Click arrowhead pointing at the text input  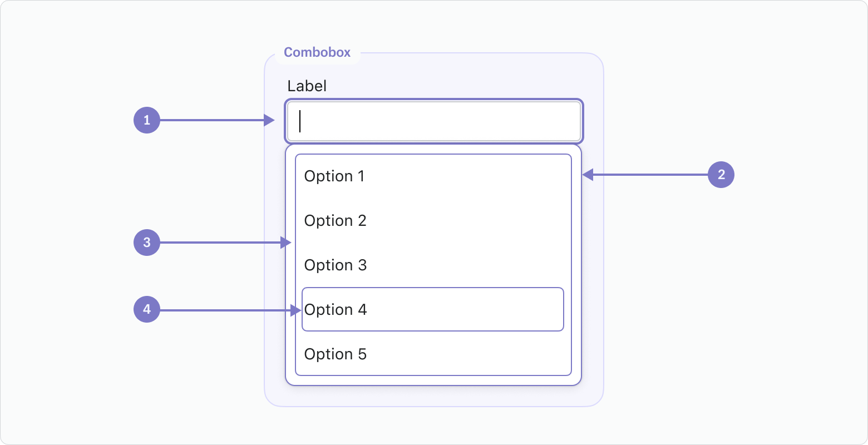point(270,120)
